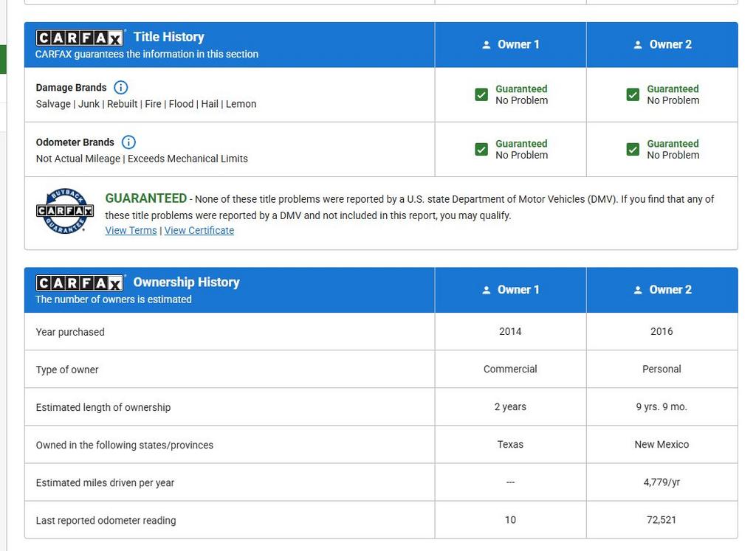The image size is (756, 551).
Task: Select the Ownership History section heading
Action: pyautogui.click(x=186, y=282)
